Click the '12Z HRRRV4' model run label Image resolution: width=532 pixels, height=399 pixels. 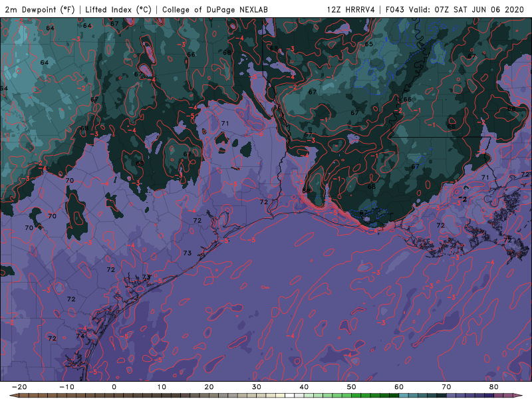(351, 9)
